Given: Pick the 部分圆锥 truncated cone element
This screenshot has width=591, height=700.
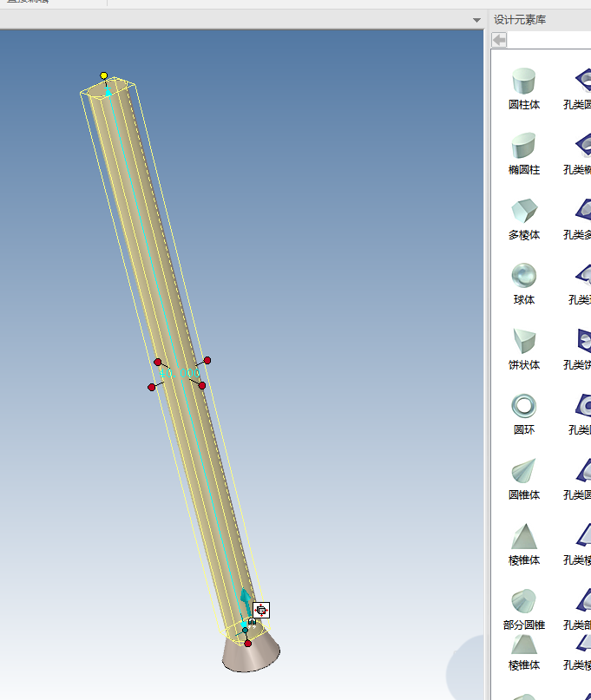Looking at the screenshot, I should (523, 609).
